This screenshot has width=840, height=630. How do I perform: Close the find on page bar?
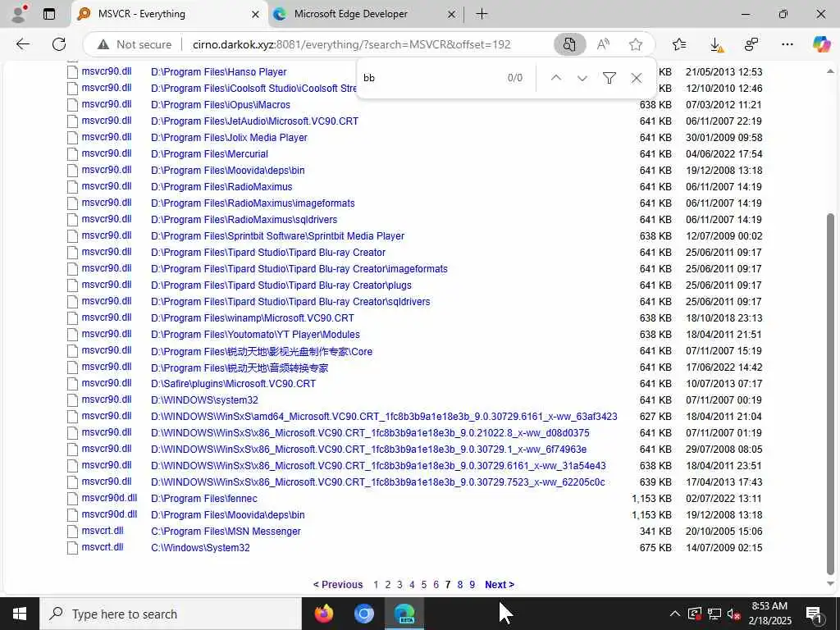(x=637, y=78)
